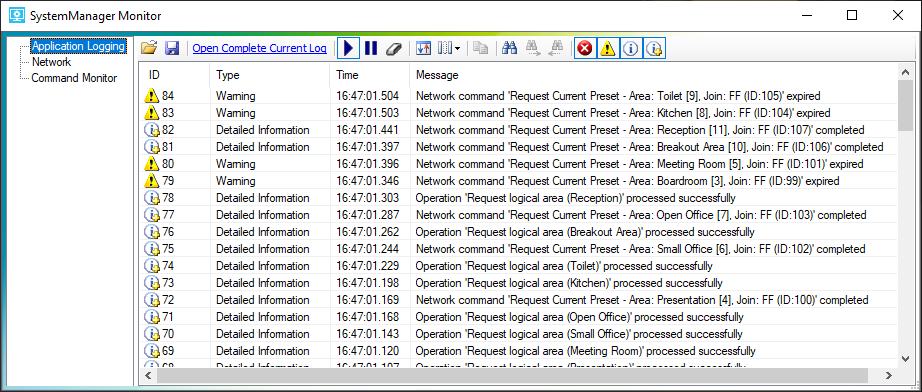Viewport: 922px width, 392px height.
Task: Click info icon on row 71
Action: (152, 317)
